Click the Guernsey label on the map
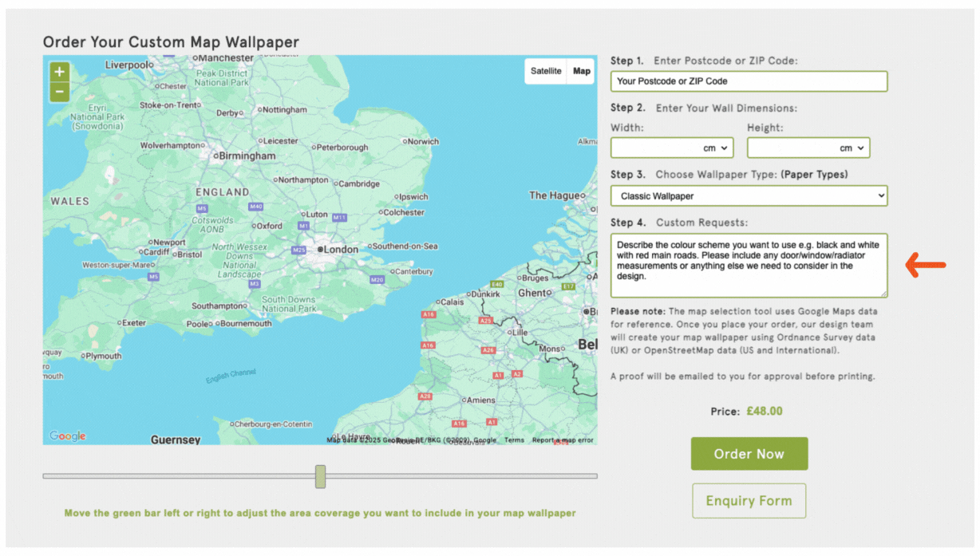The width and height of the screenshot is (980, 556). 176,440
